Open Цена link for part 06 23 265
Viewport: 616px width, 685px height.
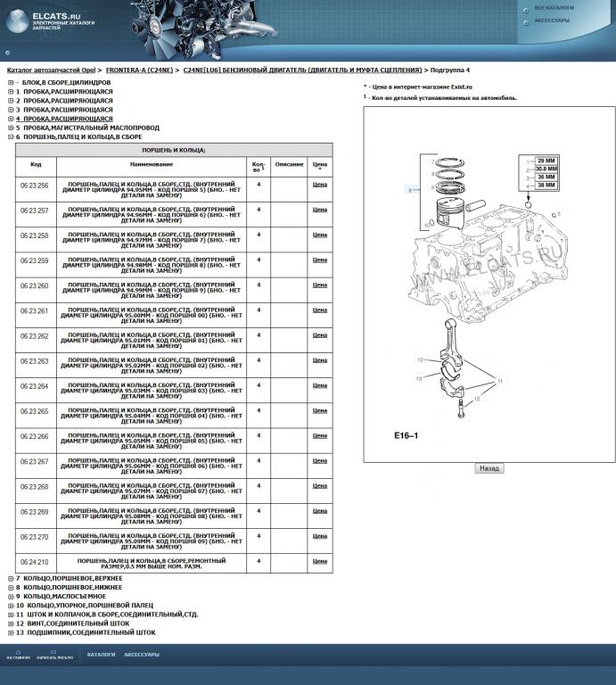pos(319,410)
